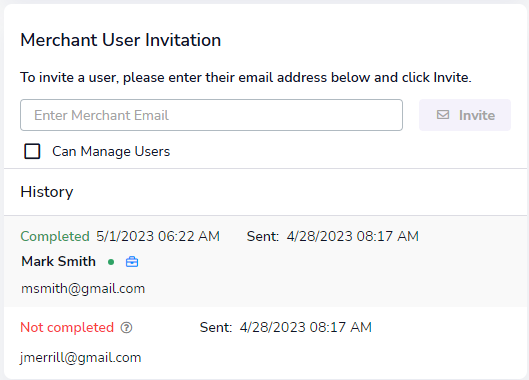The height and width of the screenshot is (380, 529).
Task: Select the jmerrill@gmail.com email text
Action: pyautogui.click(x=80, y=358)
